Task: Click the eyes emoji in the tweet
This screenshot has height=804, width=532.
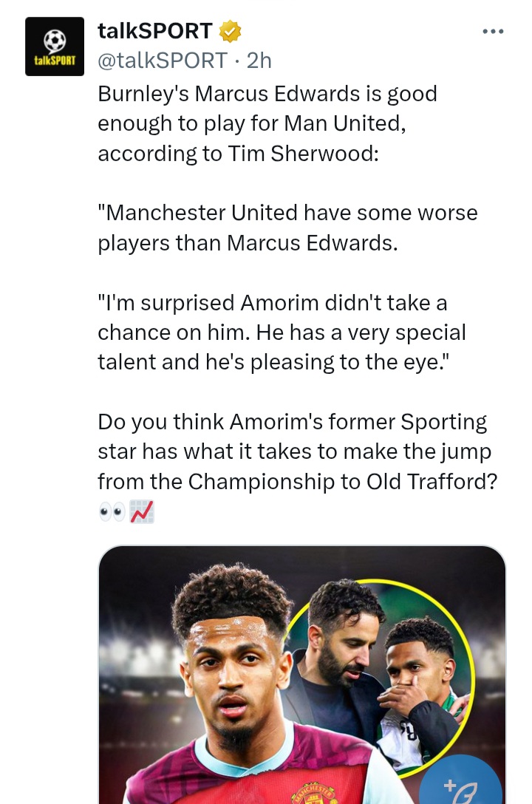Action: click(112, 511)
